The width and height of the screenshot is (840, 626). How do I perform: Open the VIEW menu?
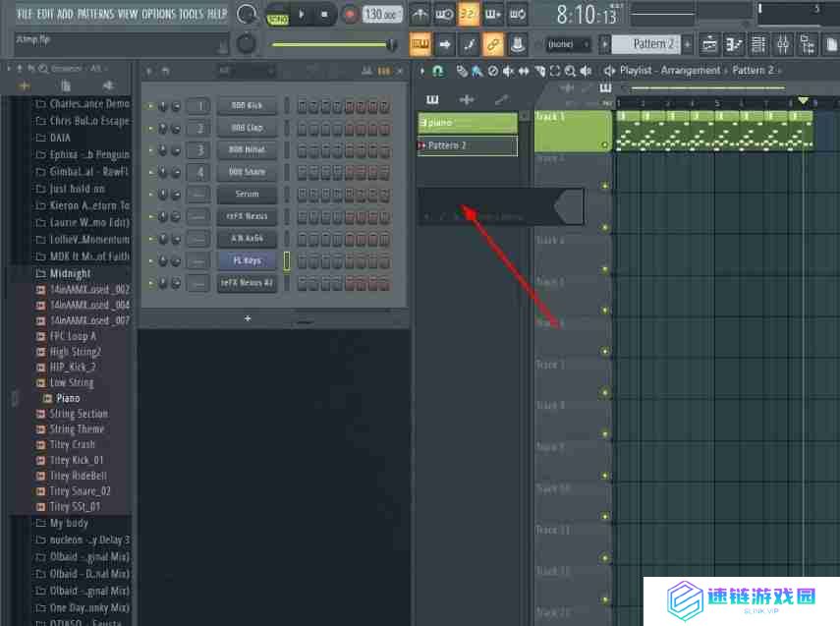128,14
